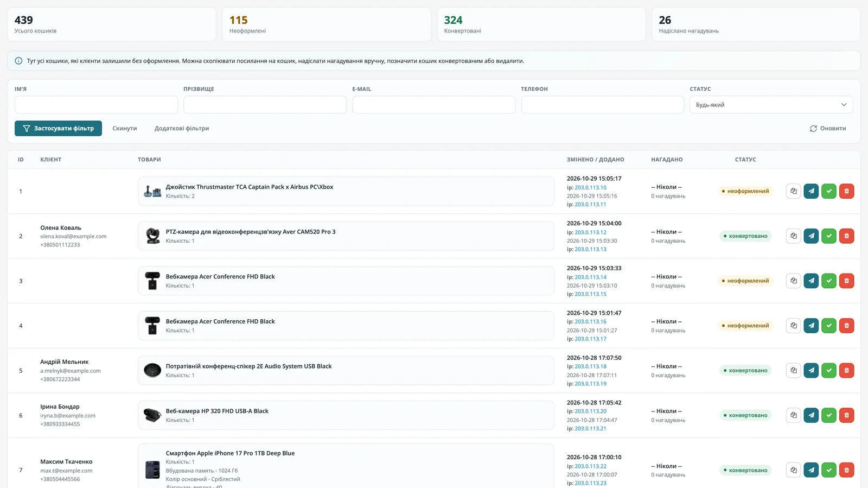Click the HP 320 FHD webcam thumbnail

tap(152, 415)
